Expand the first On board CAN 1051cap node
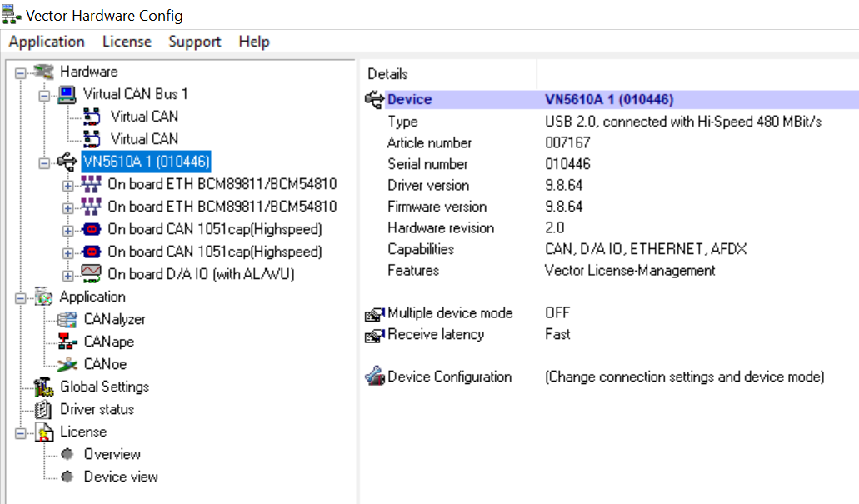 pos(68,231)
